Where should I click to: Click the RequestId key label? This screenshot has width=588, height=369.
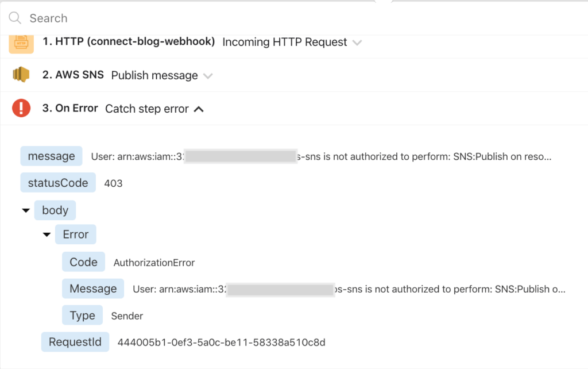75,342
